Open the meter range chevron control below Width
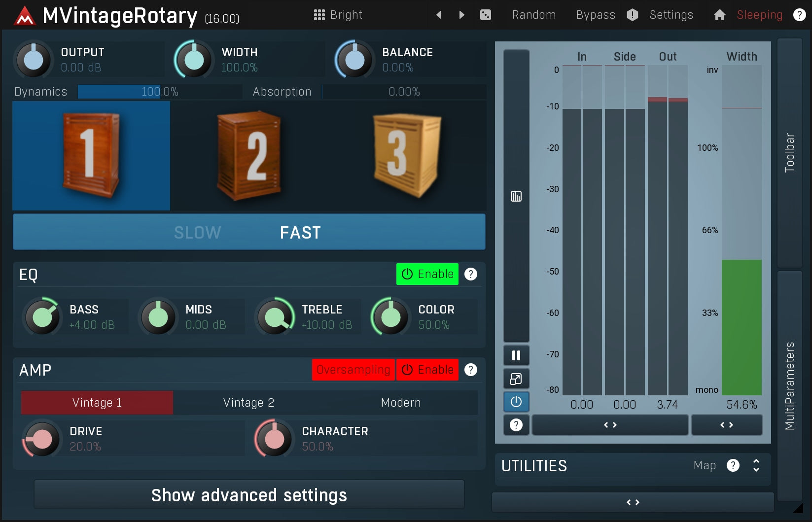Screen dimensions: 812x522 pyautogui.click(x=727, y=424)
